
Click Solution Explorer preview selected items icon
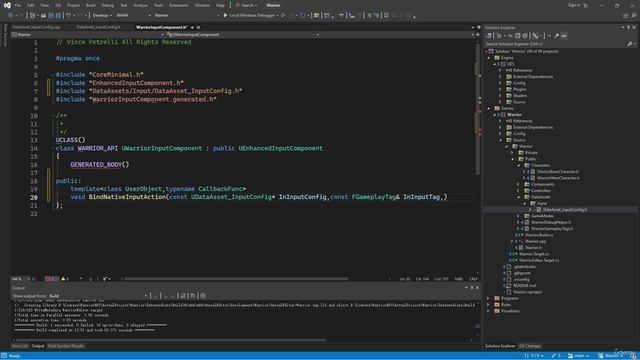[564, 36]
